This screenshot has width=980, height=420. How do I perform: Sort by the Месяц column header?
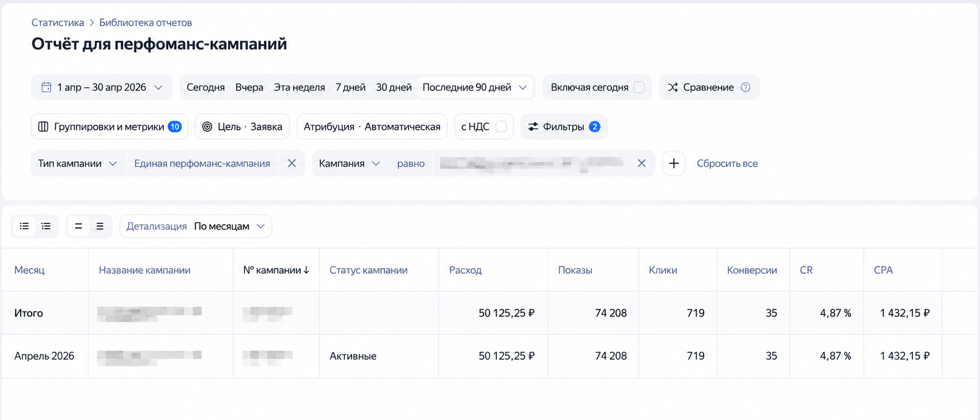tap(29, 270)
